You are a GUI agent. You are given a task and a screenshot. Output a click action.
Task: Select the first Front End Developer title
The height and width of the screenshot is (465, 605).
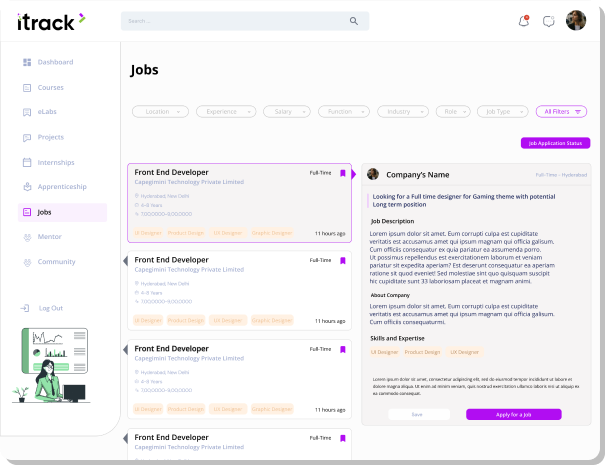click(171, 172)
